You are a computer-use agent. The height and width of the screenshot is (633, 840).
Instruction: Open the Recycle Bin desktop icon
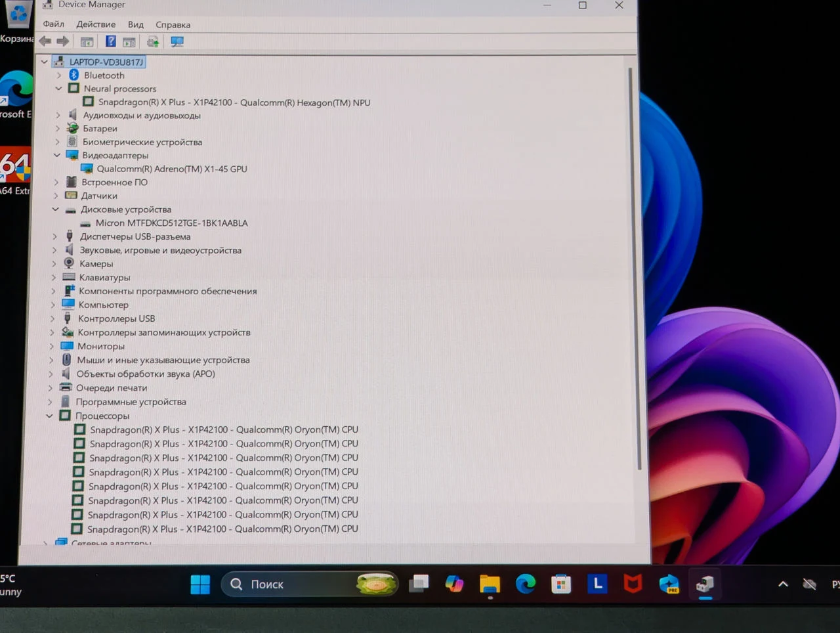click(17, 21)
